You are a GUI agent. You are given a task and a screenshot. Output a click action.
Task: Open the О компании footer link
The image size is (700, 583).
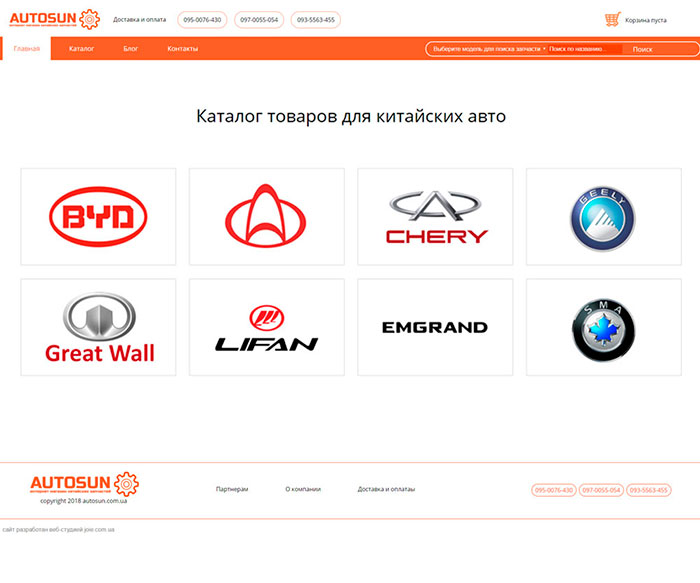303,489
